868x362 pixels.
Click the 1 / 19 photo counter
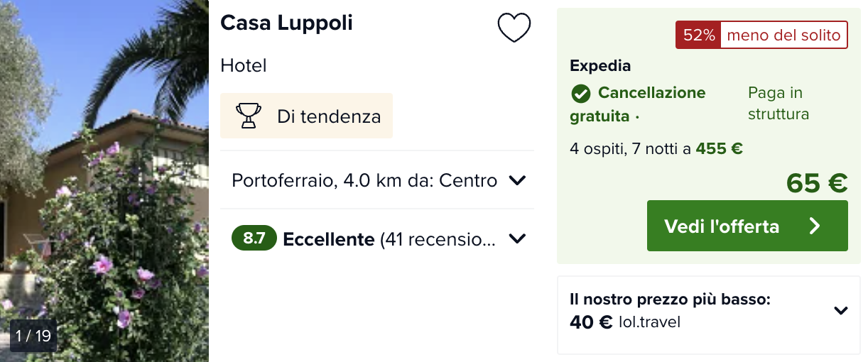(33, 336)
